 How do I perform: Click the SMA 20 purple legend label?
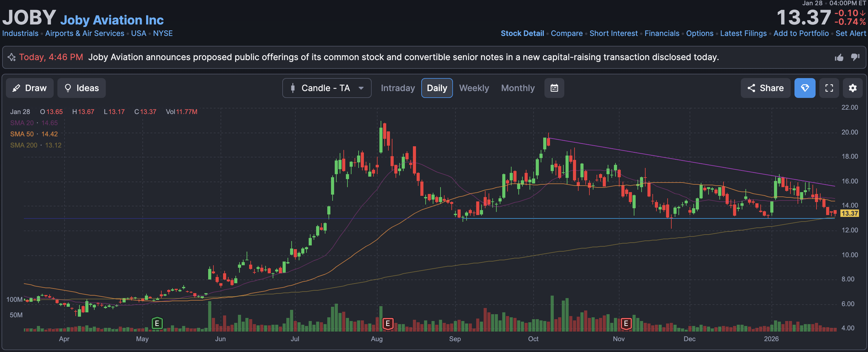[22, 123]
